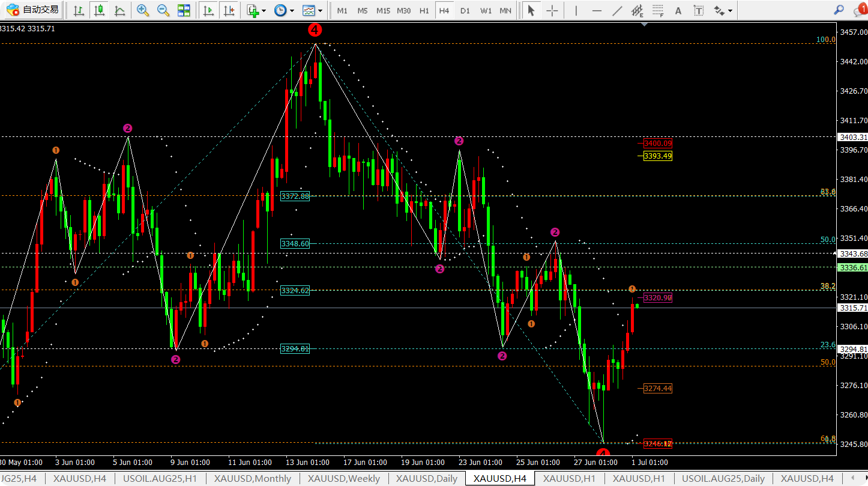Click the red 4 marker at chart peak
This screenshot has height=486, width=868.
coord(315,29)
